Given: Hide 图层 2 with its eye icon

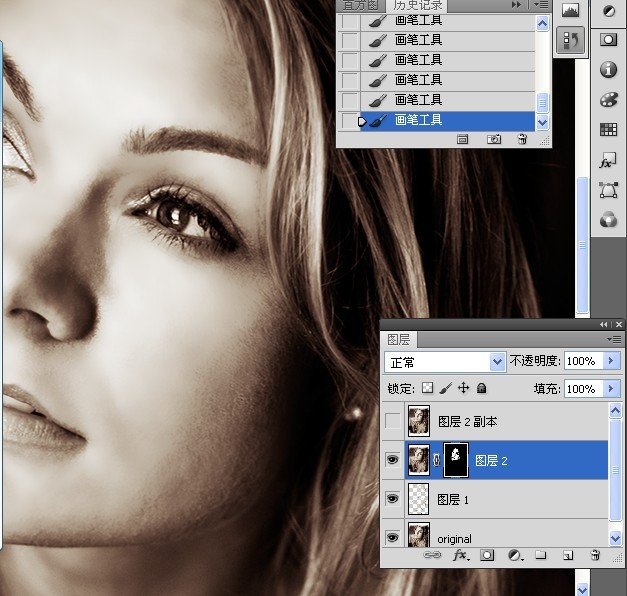Looking at the screenshot, I should pos(392,460).
